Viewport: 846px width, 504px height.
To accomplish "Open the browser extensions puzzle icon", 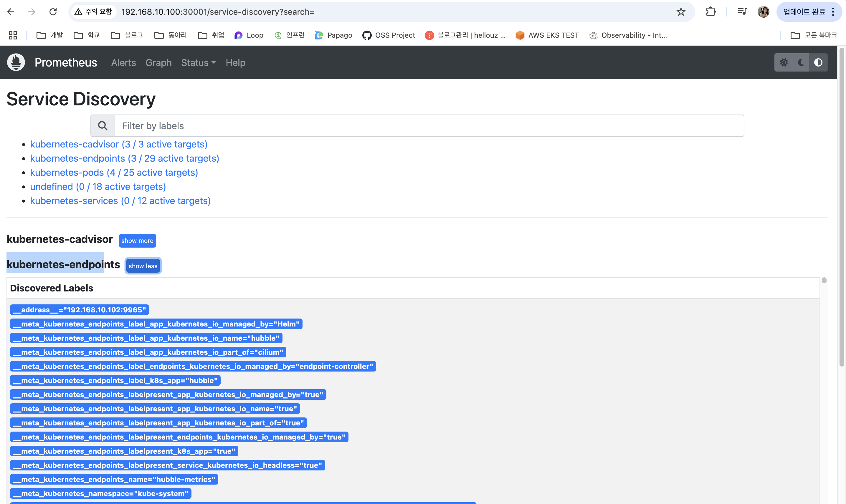I will 710,12.
